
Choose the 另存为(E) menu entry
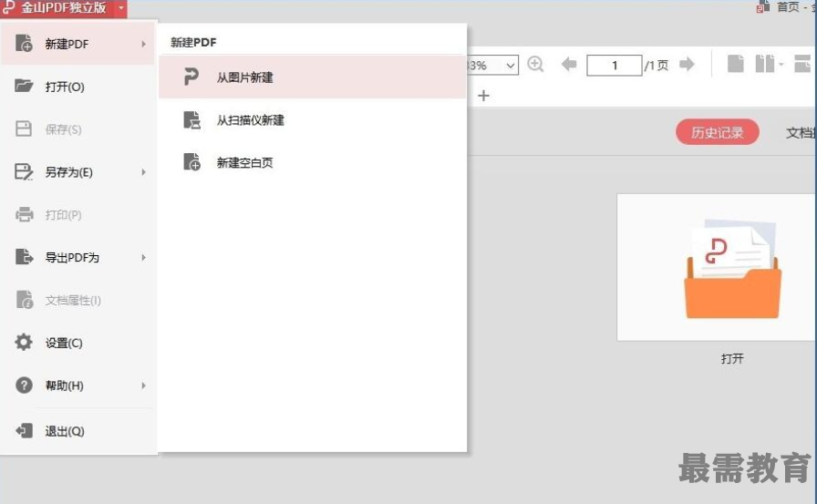click(x=78, y=172)
